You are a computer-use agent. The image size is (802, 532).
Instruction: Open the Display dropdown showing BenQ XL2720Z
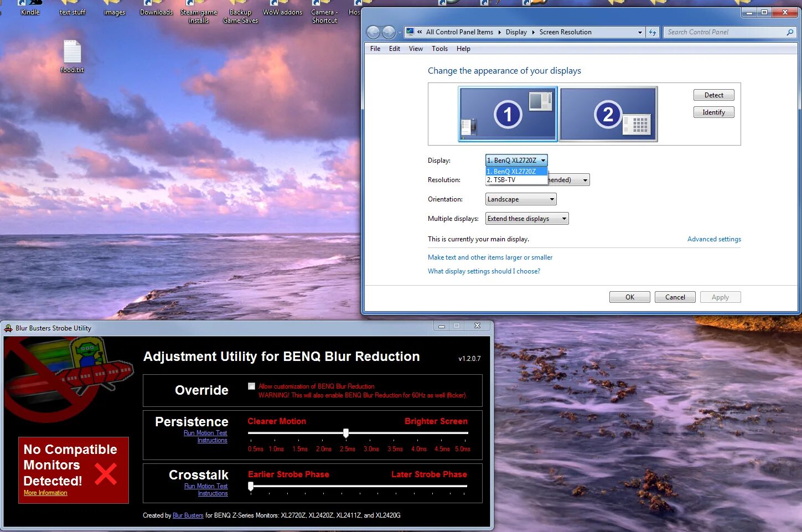[x=516, y=161]
